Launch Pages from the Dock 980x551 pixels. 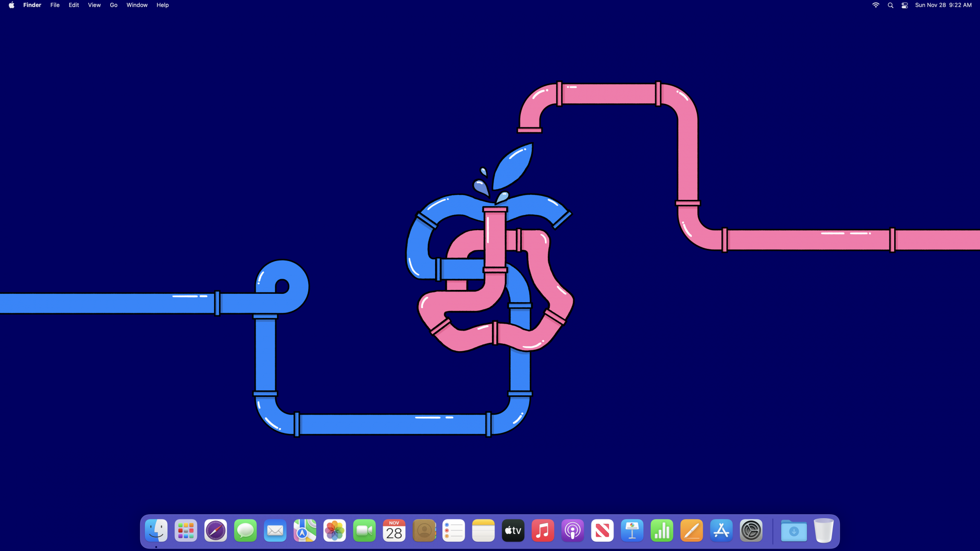tap(691, 531)
